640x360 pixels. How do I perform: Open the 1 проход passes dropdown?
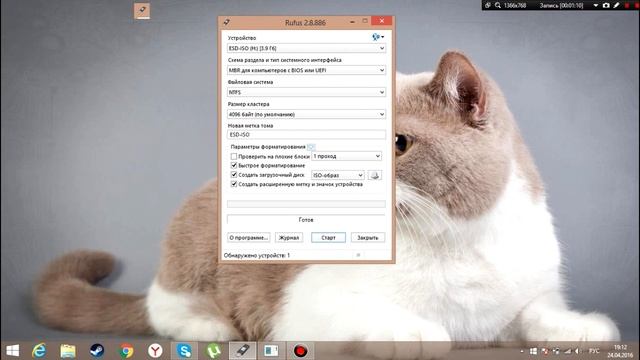347,156
